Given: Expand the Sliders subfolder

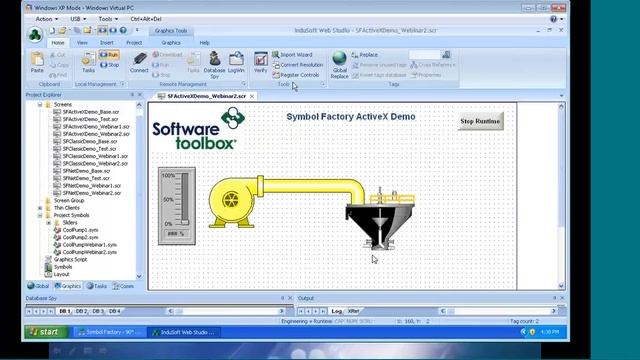Looking at the screenshot, I should click(x=49, y=222).
